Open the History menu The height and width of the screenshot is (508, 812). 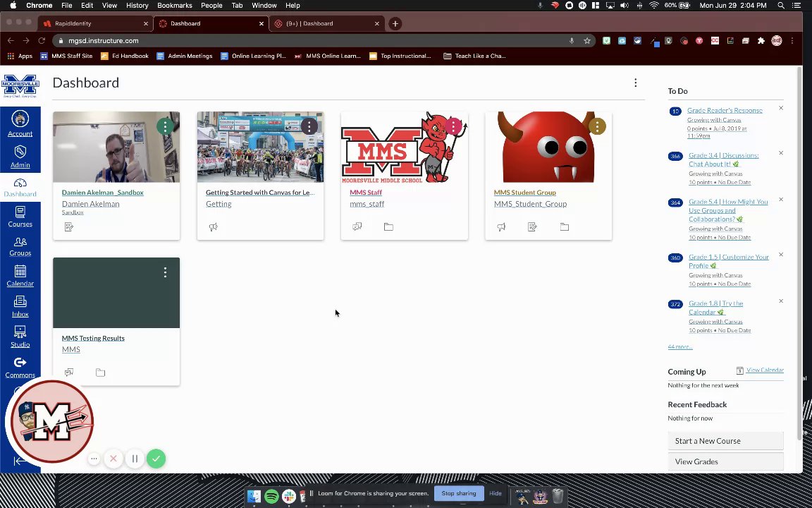click(x=137, y=5)
